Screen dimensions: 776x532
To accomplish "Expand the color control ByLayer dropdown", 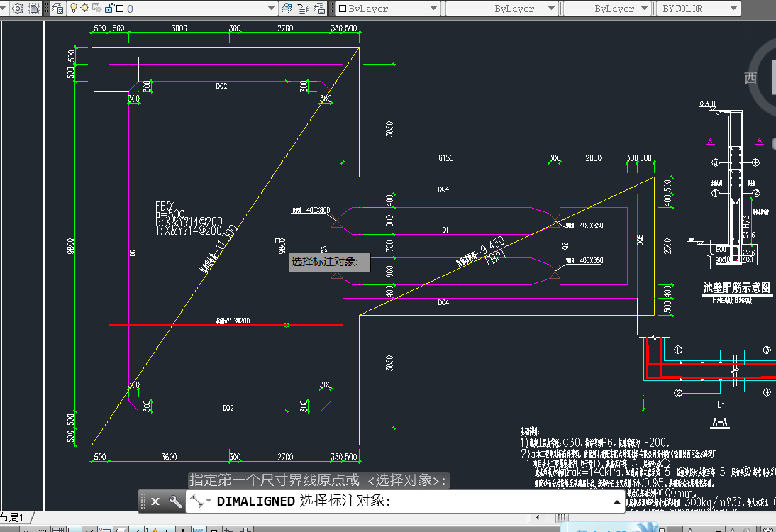I will pos(433,9).
